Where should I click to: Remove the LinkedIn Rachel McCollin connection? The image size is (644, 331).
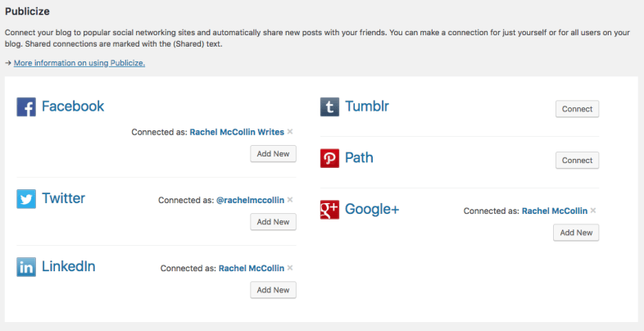point(290,268)
